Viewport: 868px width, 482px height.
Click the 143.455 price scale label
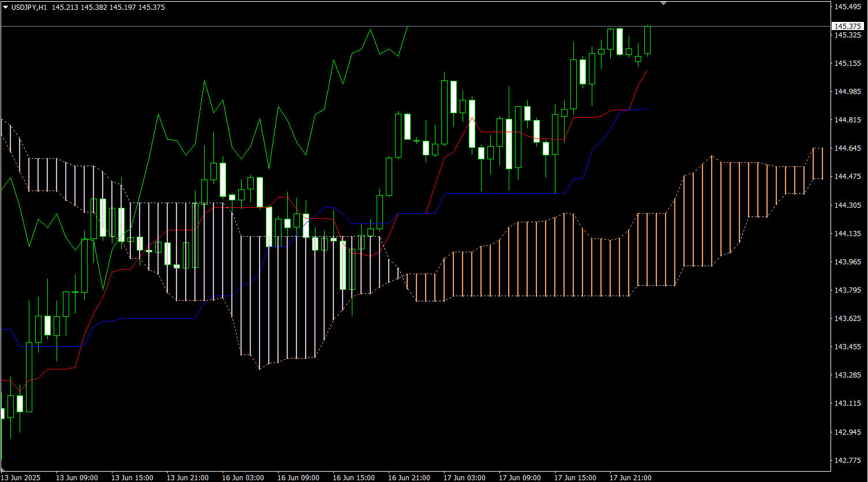coord(848,347)
